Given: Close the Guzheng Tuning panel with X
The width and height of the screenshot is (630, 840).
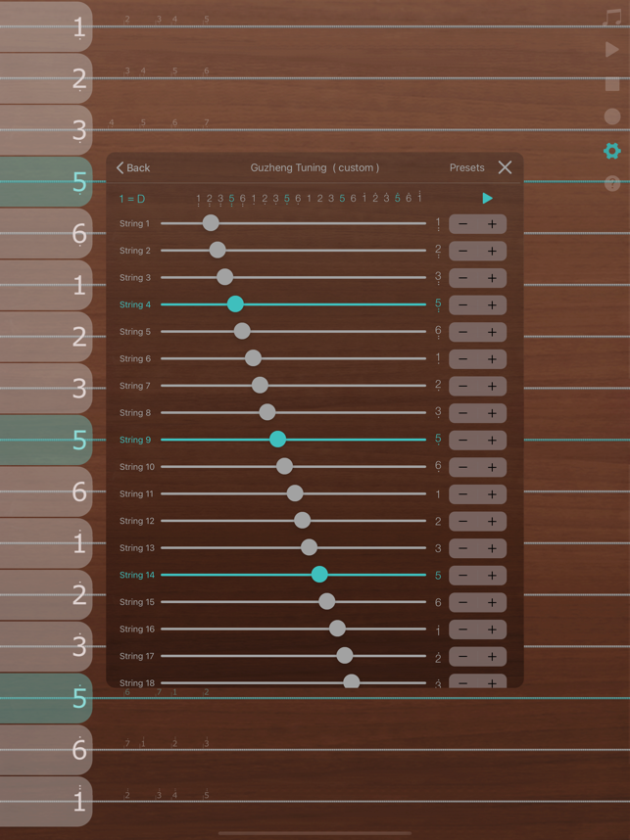Looking at the screenshot, I should pyautogui.click(x=505, y=167).
